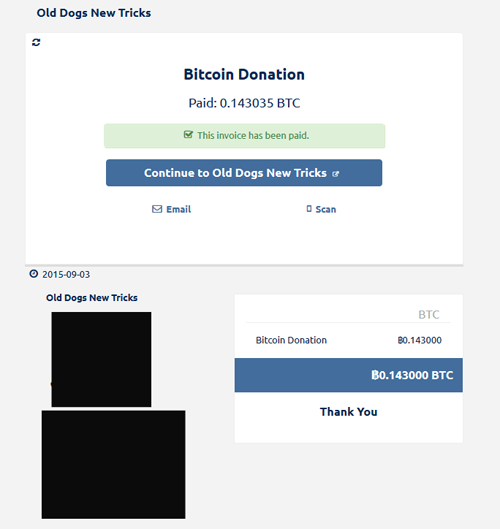Image resolution: width=500 pixels, height=529 pixels.
Task: Open Continue to Old Dogs New Tricks
Action: tap(244, 173)
